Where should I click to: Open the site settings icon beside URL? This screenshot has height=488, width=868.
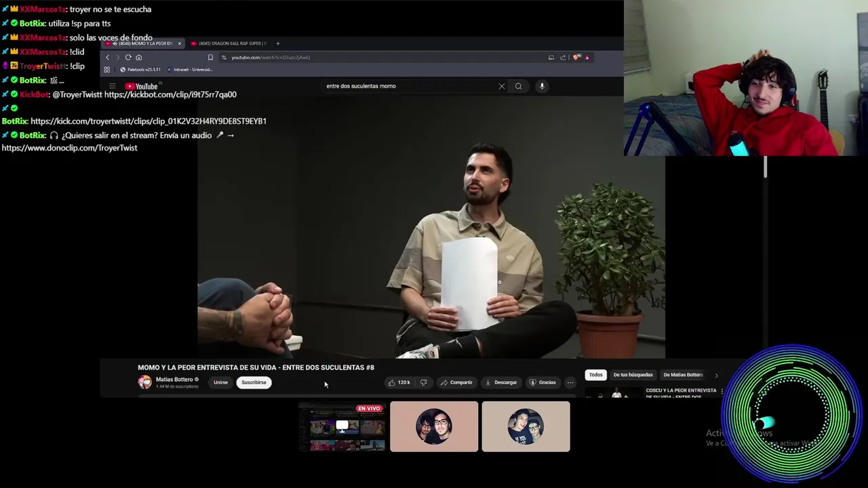click(224, 58)
